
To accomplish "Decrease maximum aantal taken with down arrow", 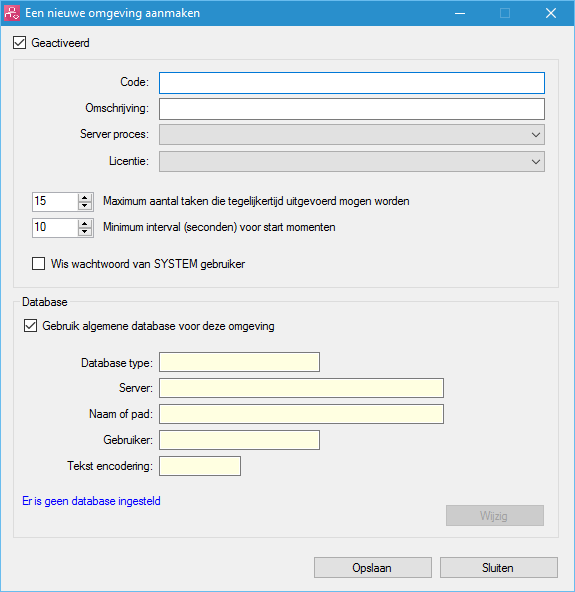I will tap(85, 206).
